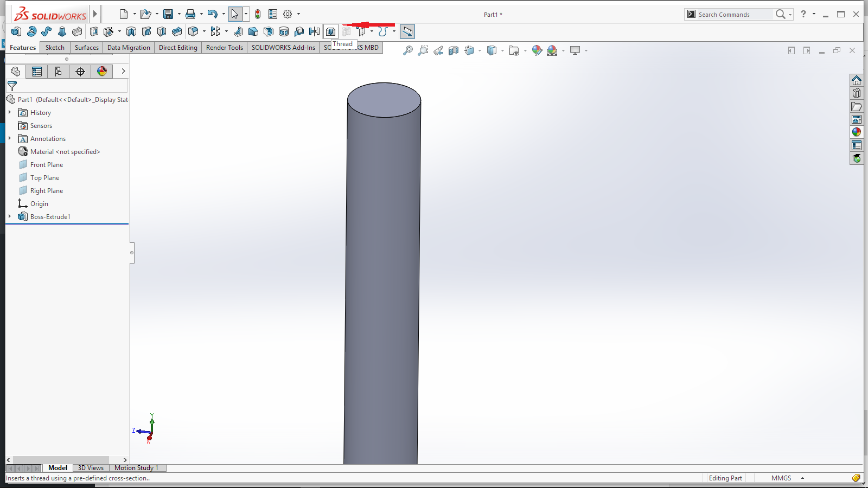The width and height of the screenshot is (868, 488).
Task: Open the Display Style dropdown arrow
Action: pos(502,51)
